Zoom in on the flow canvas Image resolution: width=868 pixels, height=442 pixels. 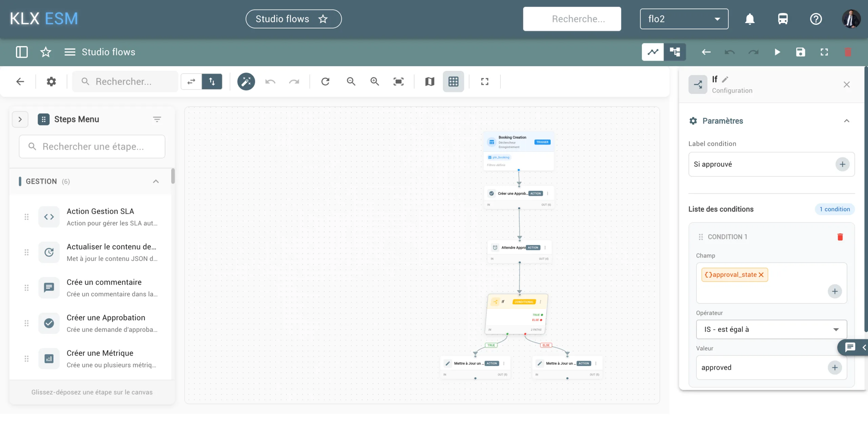[375, 81]
